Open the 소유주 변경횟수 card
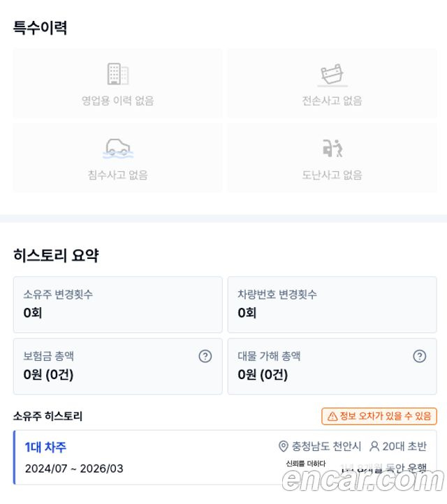Viewport: 447px width, 504px height. [117, 304]
